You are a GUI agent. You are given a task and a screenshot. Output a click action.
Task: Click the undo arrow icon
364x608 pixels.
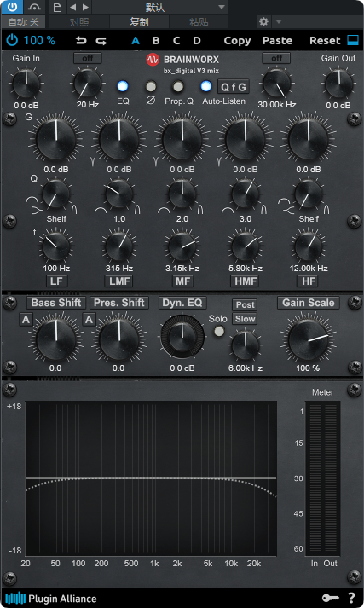(x=81, y=40)
